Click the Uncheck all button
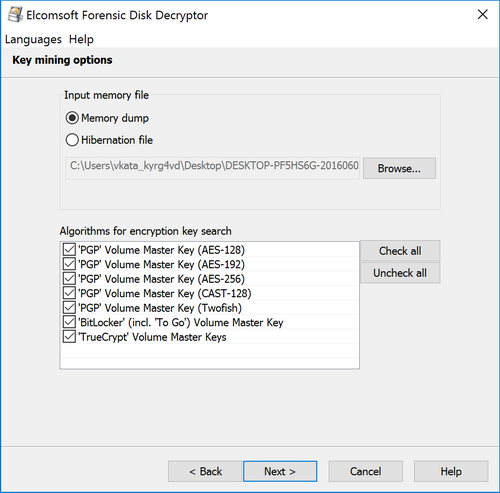The height and width of the screenshot is (493, 500). click(400, 273)
